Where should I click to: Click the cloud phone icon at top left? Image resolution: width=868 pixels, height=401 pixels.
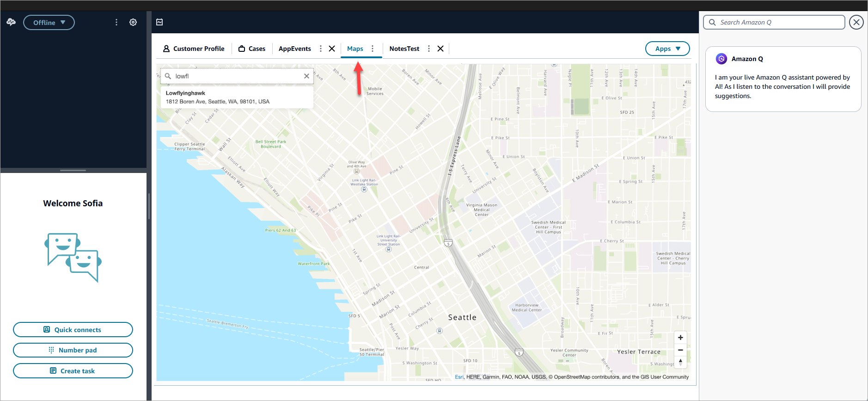pyautogui.click(x=11, y=22)
